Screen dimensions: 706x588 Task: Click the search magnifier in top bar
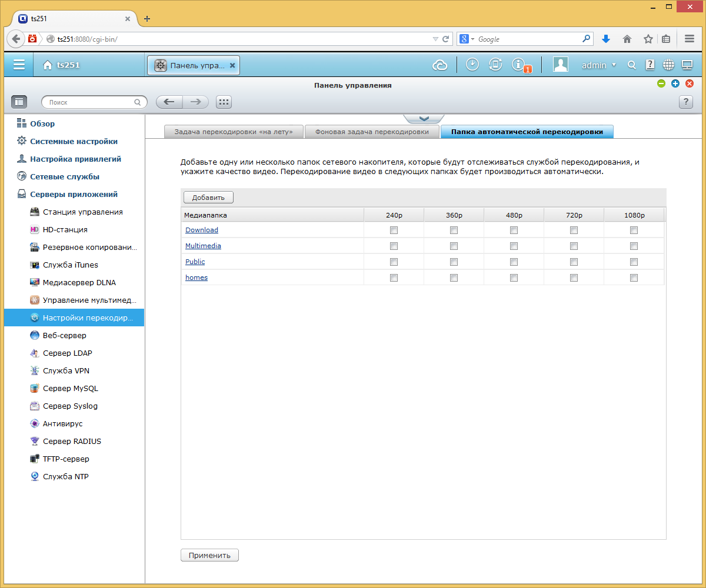(632, 65)
